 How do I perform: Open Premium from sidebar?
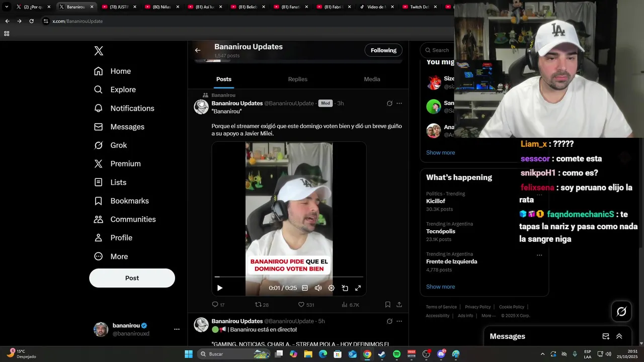(118, 164)
